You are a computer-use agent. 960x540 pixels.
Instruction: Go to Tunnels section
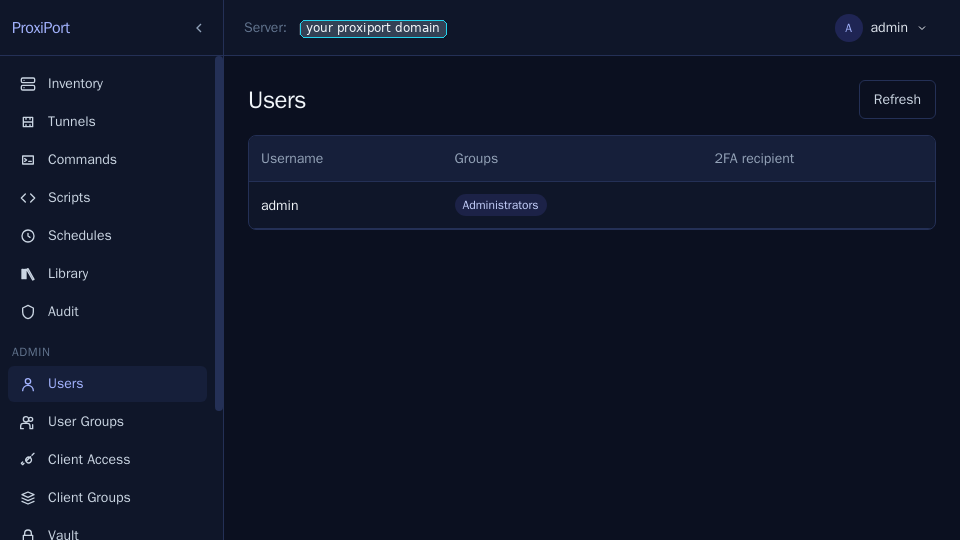pyautogui.click(x=107, y=122)
